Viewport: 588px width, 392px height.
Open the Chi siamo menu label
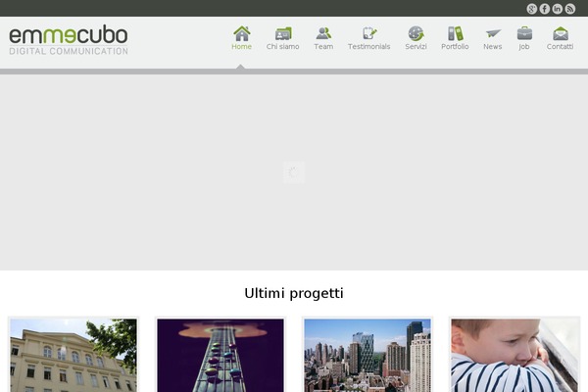tap(283, 46)
